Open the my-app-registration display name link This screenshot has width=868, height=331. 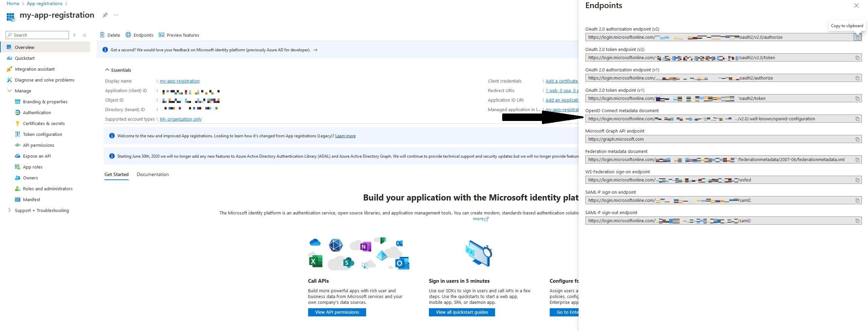[180, 81]
